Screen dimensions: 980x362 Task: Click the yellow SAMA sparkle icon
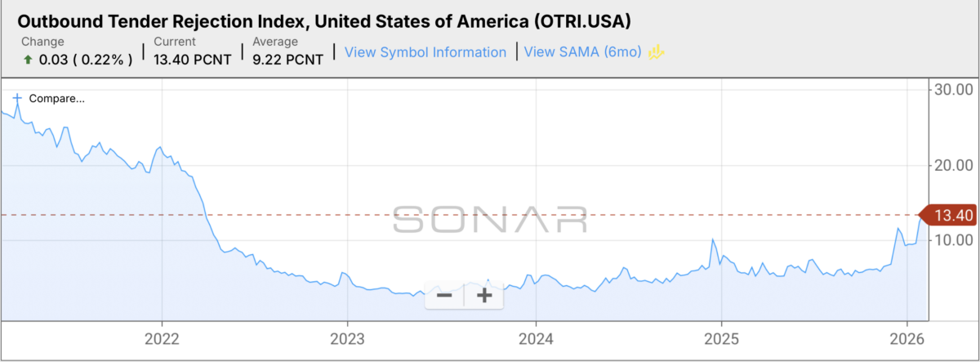[x=657, y=52]
